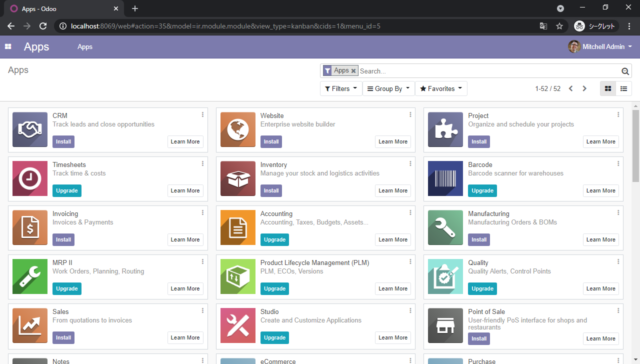The width and height of the screenshot is (640, 364).
Task: Open the Inventory box icon
Action: coord(238,178)
